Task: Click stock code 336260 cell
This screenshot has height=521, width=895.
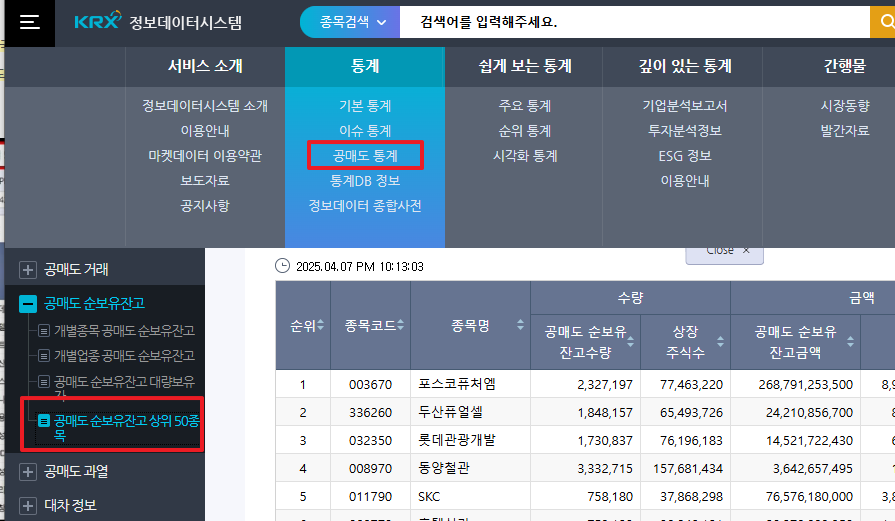Action: tap(370, 412)
